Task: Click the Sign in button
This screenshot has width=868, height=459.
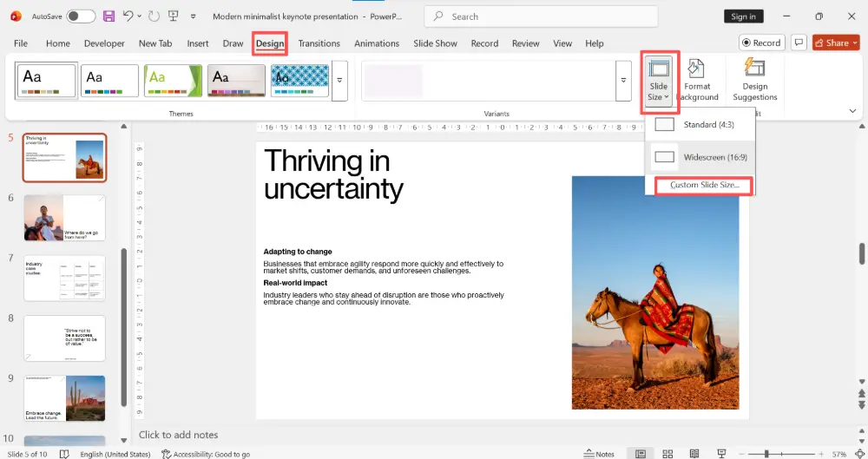Action: pyautogui.click(x=744, y=16)
